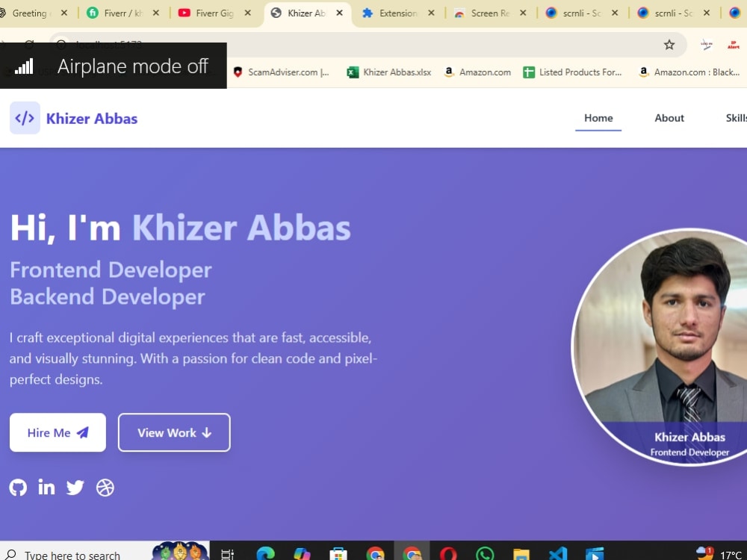This screenshot has height=560, width=747.
Task: Open File Explorer from the taskbar
Action: 521,554
